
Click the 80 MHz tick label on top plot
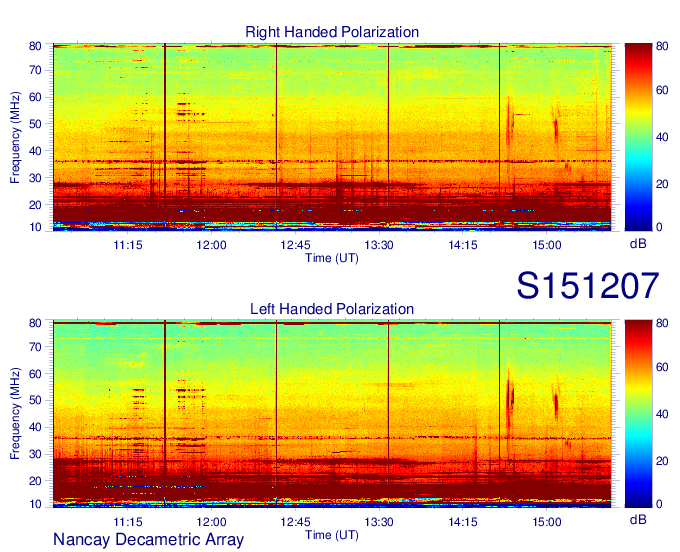click(35, 46)
